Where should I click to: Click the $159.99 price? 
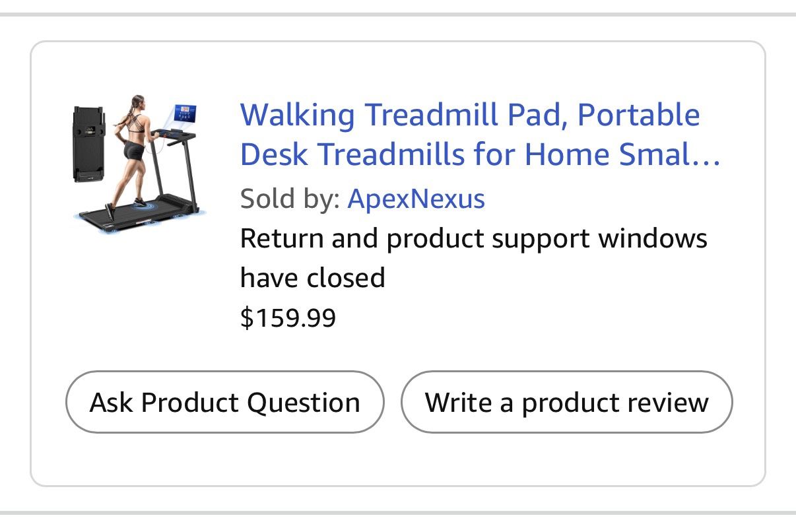point(288,318)
